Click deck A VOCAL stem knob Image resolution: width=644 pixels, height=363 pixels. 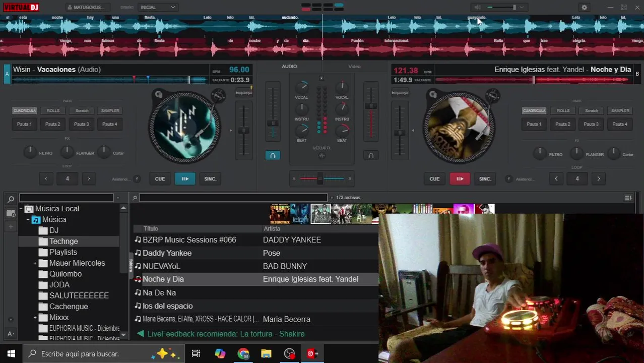click(301, 87)
